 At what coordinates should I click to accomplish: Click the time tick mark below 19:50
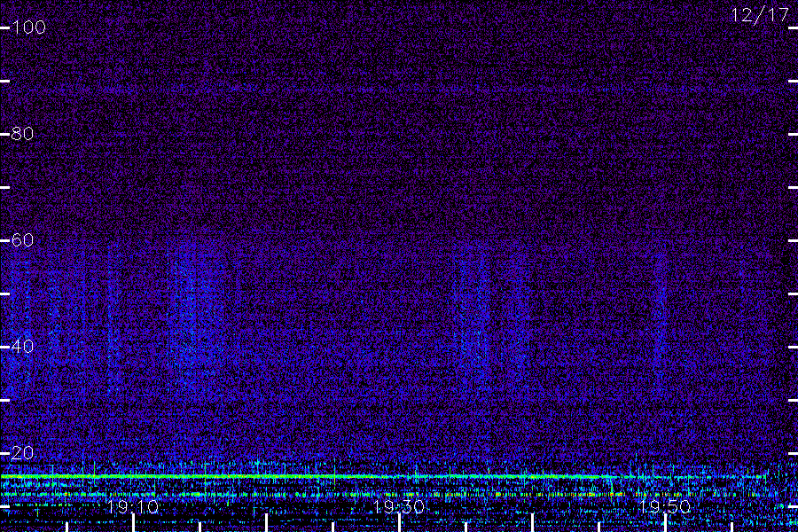coord(665,523)
